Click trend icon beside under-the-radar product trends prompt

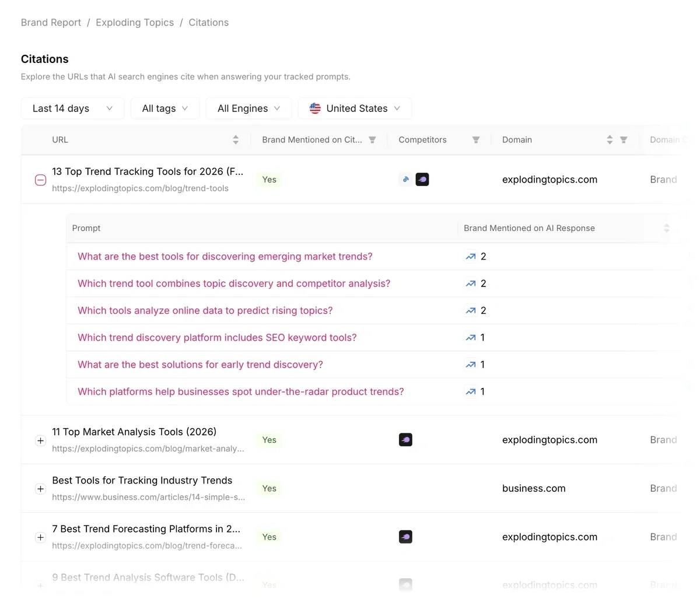tap(471, 392)
